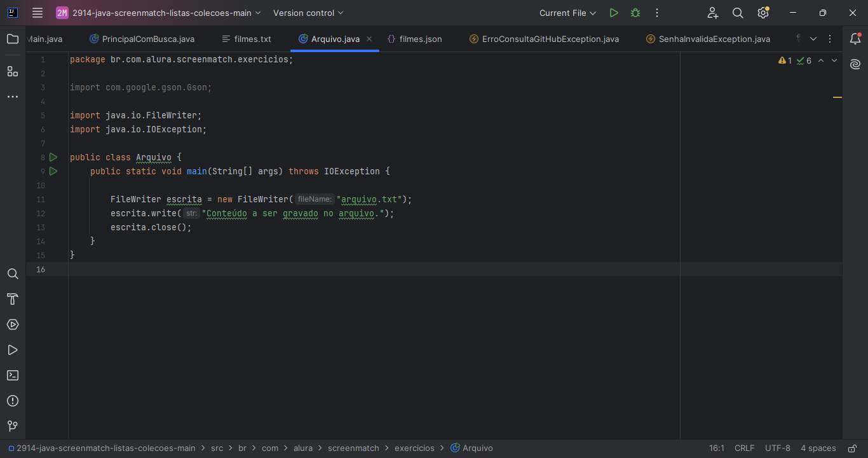The image size is (868, 458).
Task: Click the "arquivo.txt" string literal
Action: pos(369,199)
